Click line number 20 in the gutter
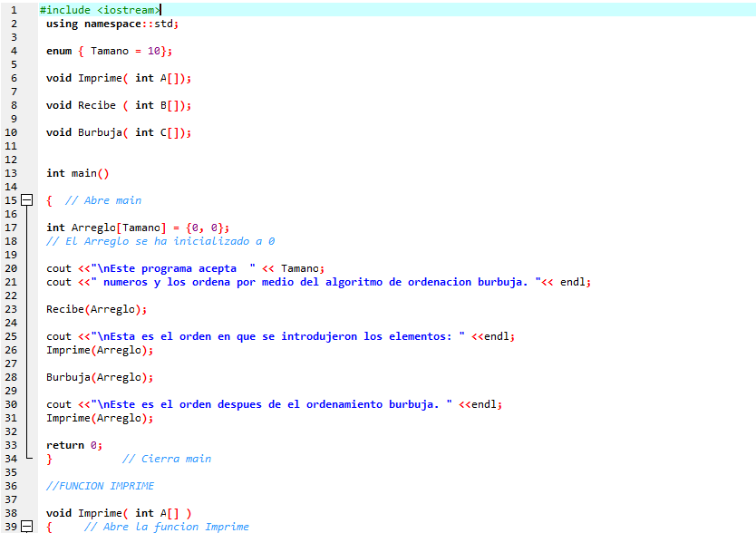Screen dimensions: 756x533 (11, 268)
